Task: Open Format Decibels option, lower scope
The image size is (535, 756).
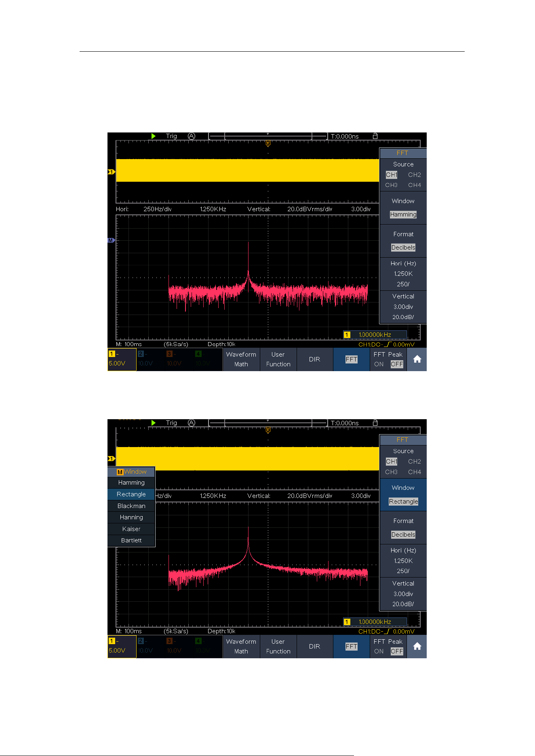Action: point(403,528)
